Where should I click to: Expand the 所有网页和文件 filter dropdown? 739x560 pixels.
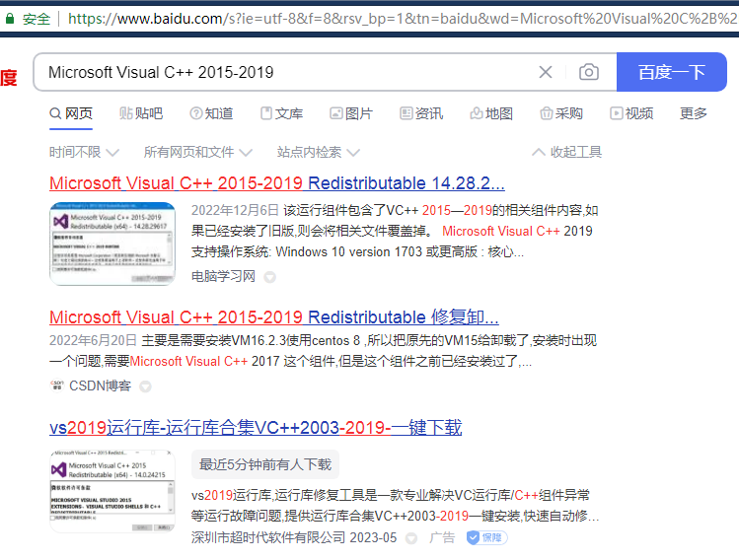coord(198,152)
